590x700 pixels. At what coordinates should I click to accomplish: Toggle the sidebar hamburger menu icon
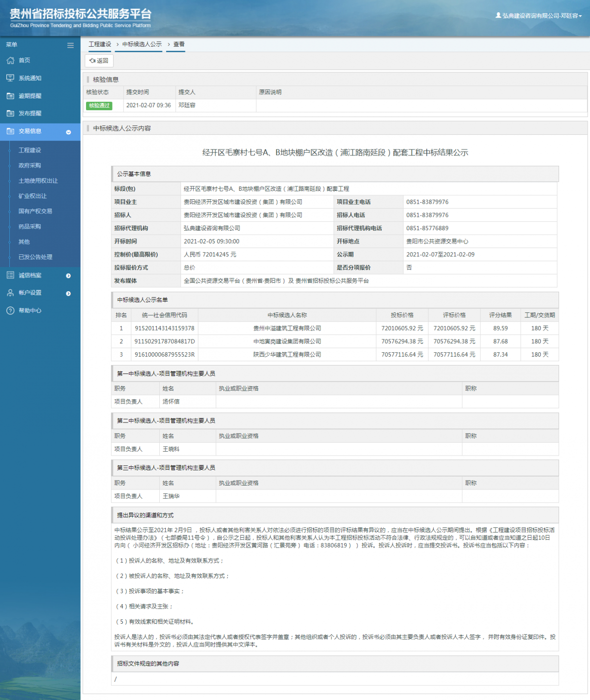[70, 45]
